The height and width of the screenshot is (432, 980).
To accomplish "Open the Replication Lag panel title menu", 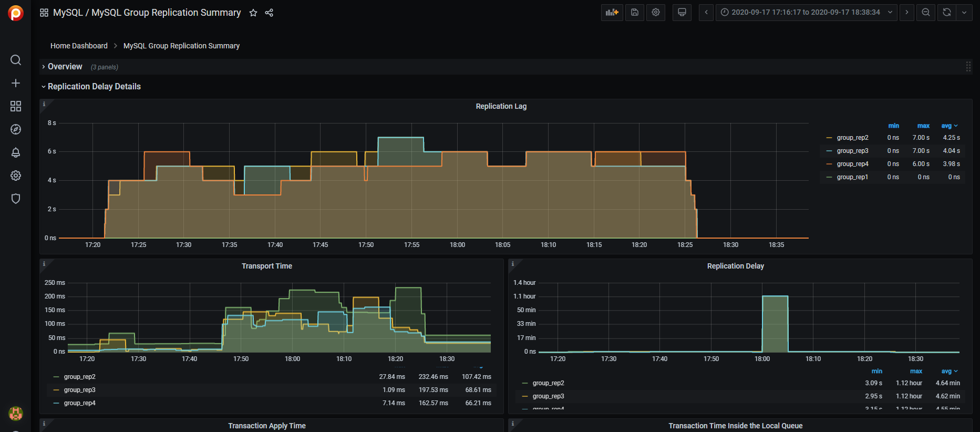I will 501,106.
